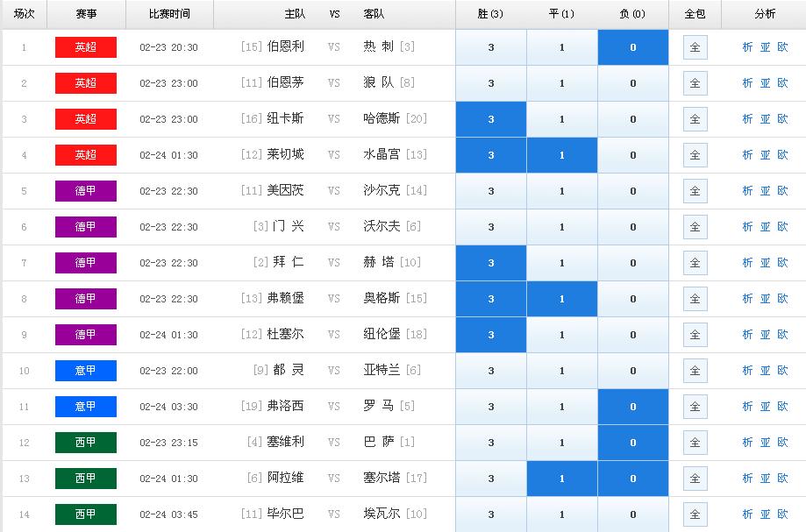The image size is (806, 532).
Task: Click the 全包 column header
Action: 695,14
